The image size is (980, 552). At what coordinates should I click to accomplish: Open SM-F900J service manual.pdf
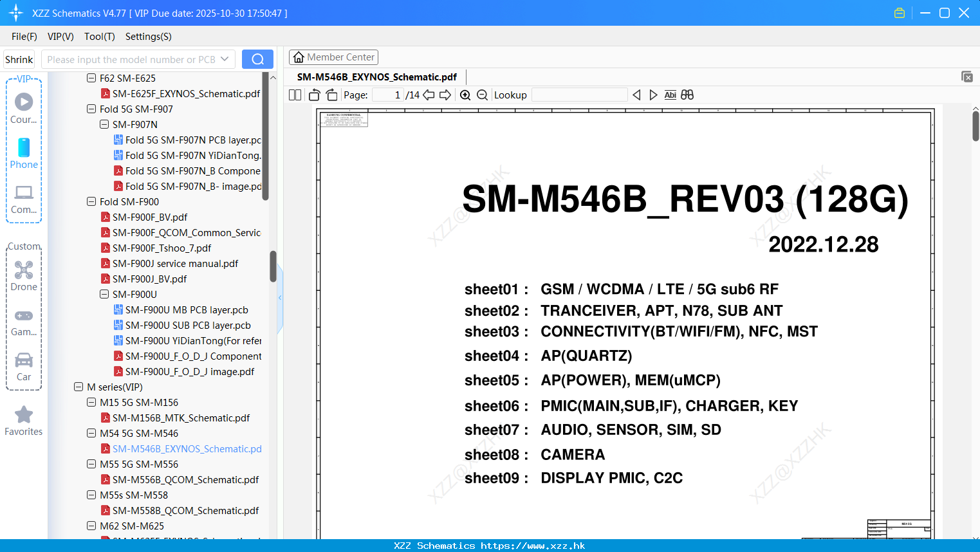click(169, 263)
